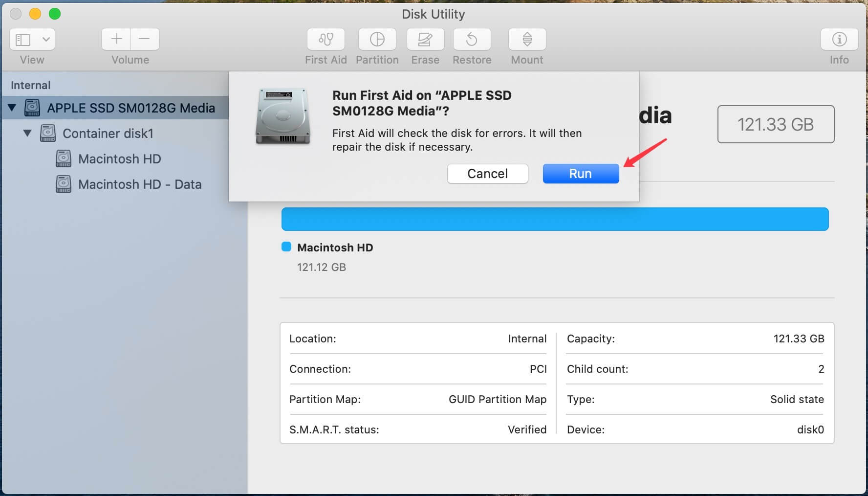Click the blue disk usage bar
The height and width of the screenshot is (496, 868).
click(x=555, y=219)
